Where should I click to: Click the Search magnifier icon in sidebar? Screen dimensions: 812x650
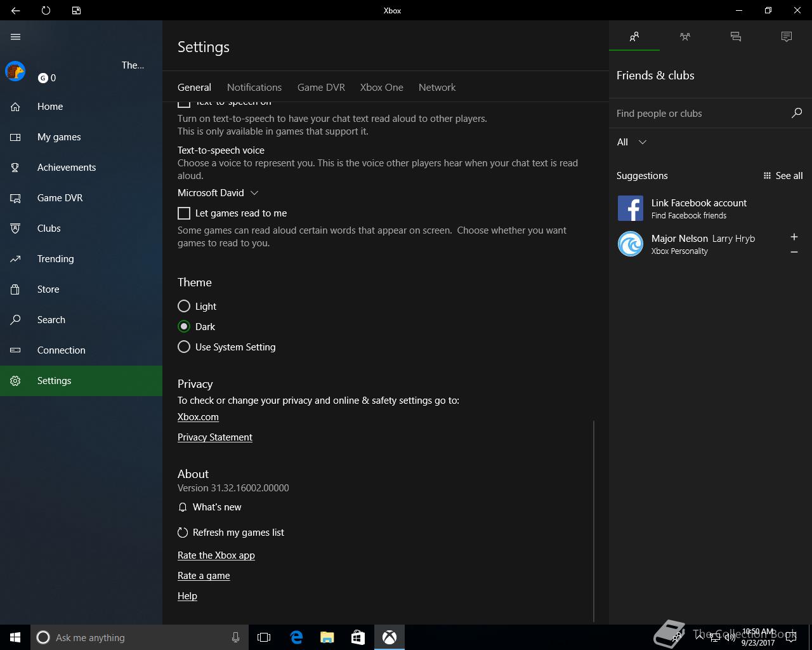click(15, 320)
